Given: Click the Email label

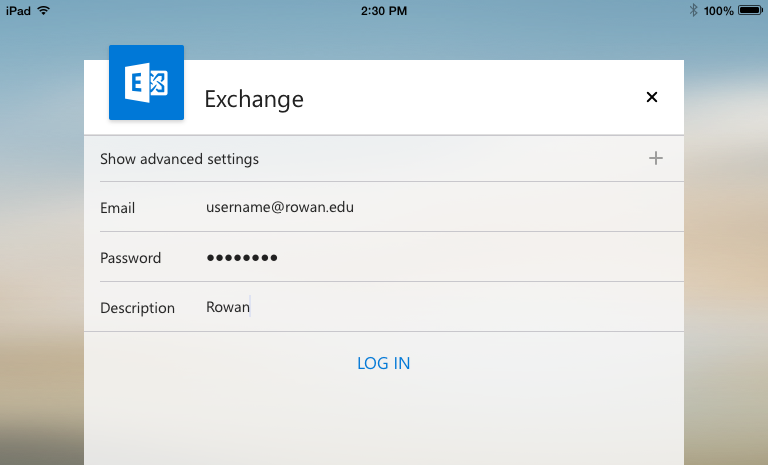Looking at the screenshot, I should pyautogui.click(x=117, y=208).
